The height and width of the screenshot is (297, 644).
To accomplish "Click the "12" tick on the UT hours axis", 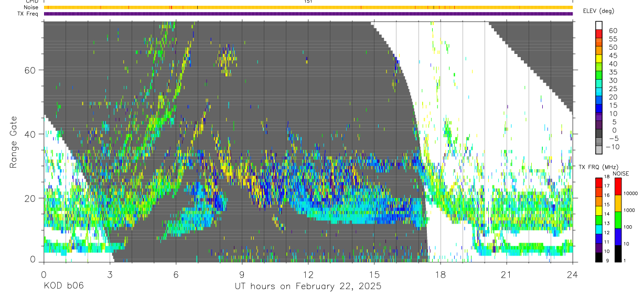I will [308, 274].
